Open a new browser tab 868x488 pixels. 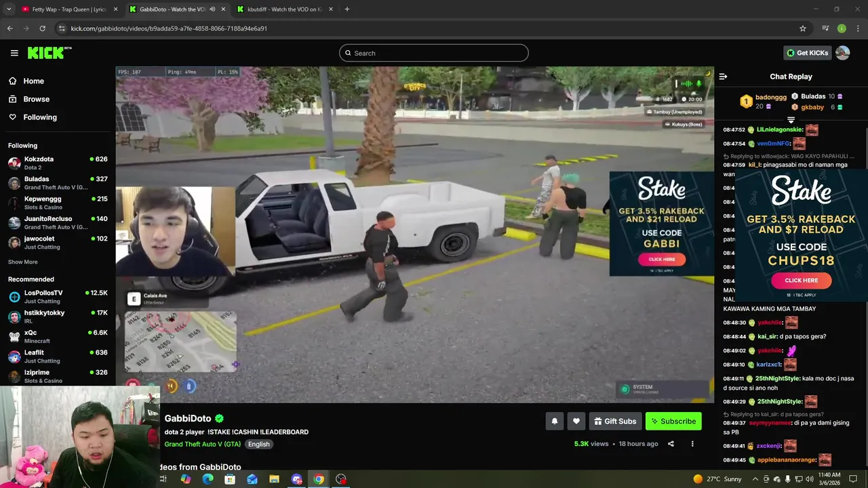coord(347,9)
